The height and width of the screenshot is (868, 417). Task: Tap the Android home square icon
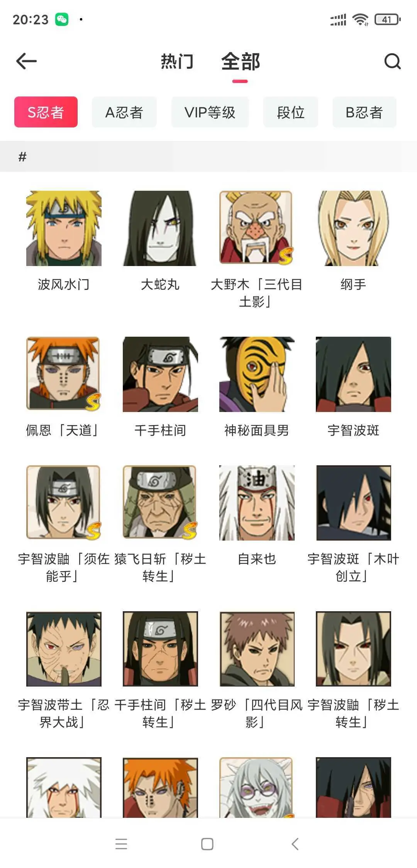click(x=207, y=844)
